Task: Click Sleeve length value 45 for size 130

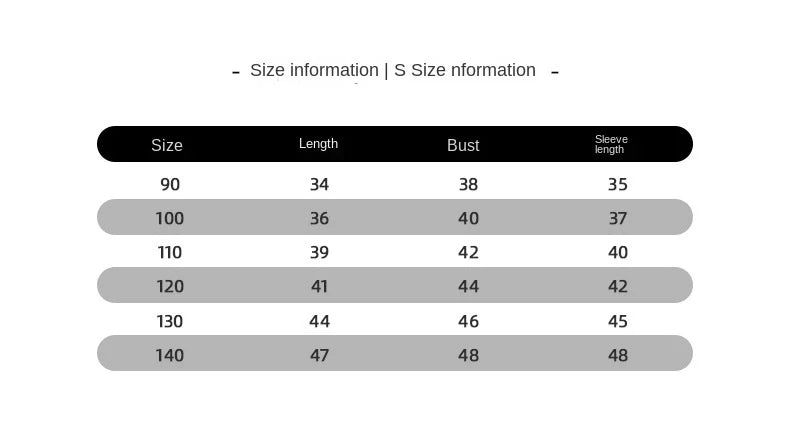Action: coord(618,321)
